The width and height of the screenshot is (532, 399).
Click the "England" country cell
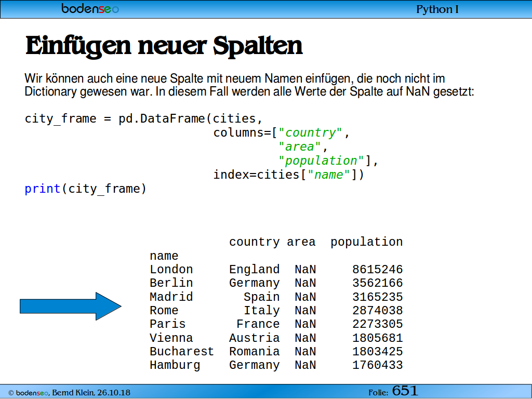click(255, 270)
